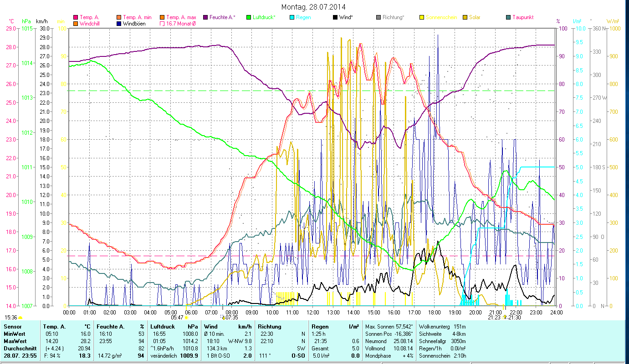The height and width of the screenshot is (364, 629).
Task: Select the 18:00 time axis label
Action: pos(435,313)
